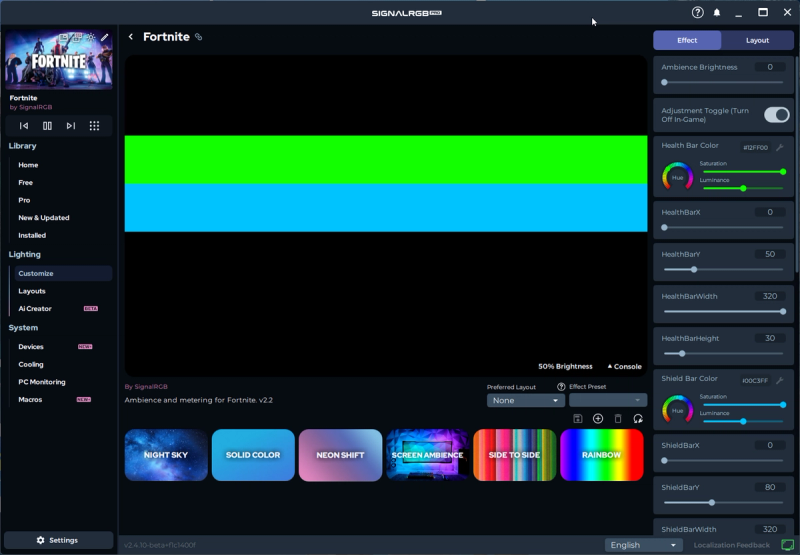Click the link icon next to Fortnite title
This screenshot has height=555, width=800.
click(198, 37)
